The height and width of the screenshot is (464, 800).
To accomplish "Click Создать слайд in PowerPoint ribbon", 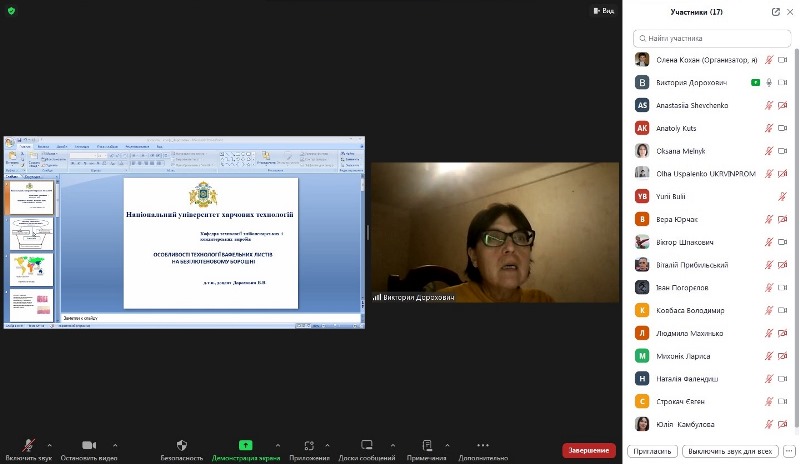I will pos(34,159).
